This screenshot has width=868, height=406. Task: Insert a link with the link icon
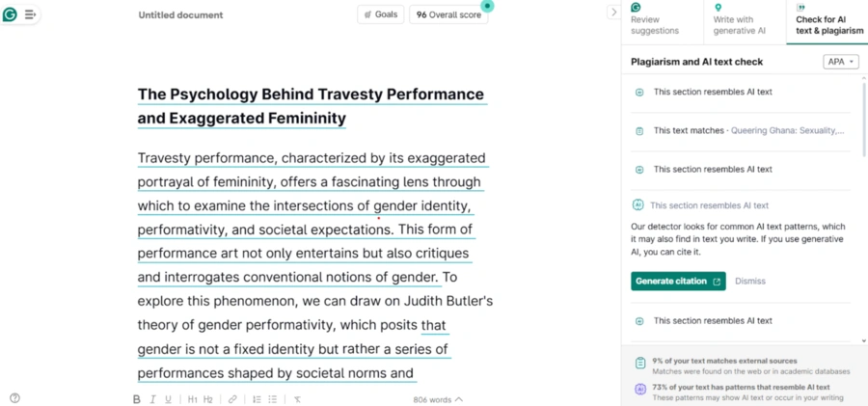point(232,399)
